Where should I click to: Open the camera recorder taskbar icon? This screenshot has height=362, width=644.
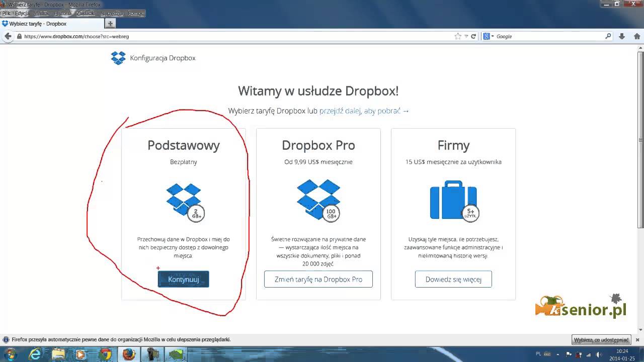pyautogui.click(x=153, y=354)
